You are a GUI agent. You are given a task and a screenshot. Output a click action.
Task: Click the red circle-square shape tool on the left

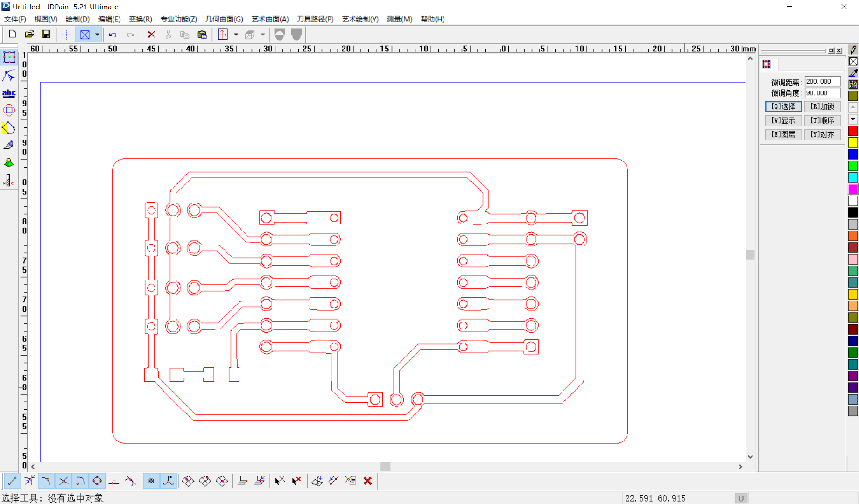click(9, 111)
